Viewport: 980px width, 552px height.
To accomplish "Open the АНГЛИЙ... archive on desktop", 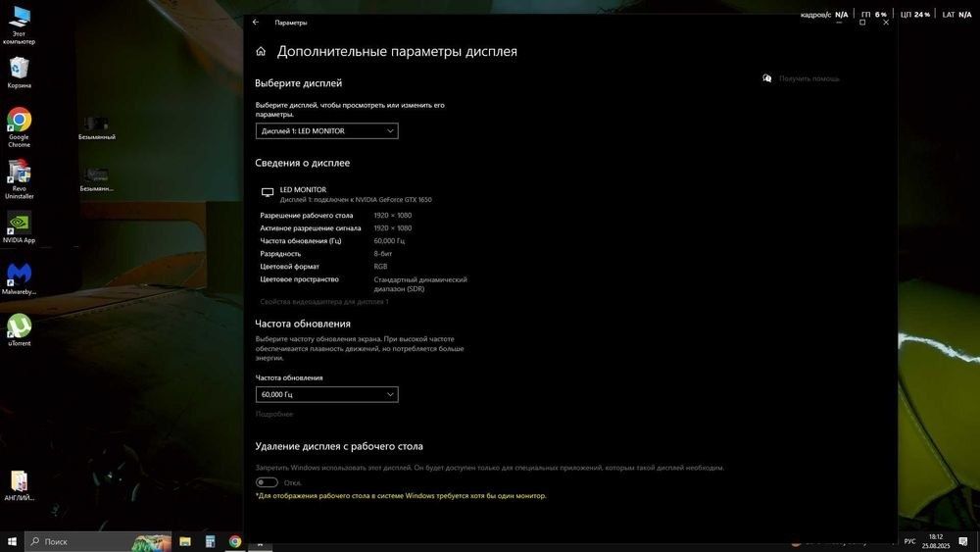I will [19, 485].
